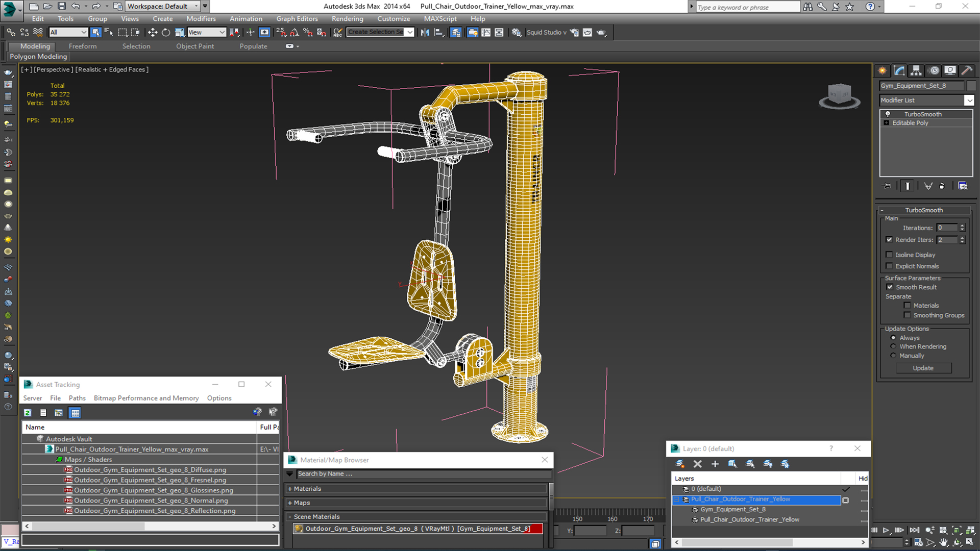Open the Graph Editors menu
This screenshot has width=980, height=551.
(x=297, y=19)
